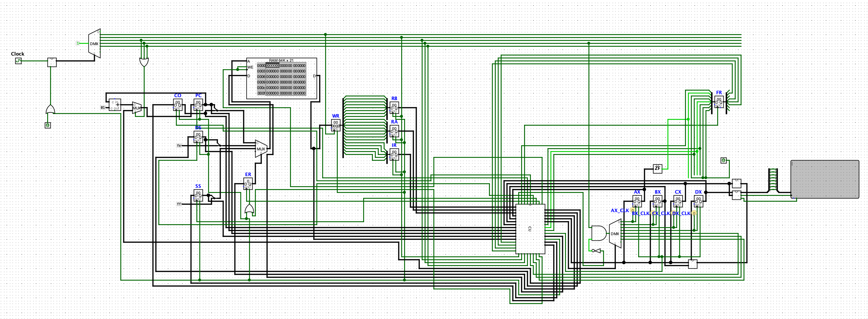The height and width of the screenshot is (319, 868).
Task: Click the DX register
Action: (x=698, y=201)
